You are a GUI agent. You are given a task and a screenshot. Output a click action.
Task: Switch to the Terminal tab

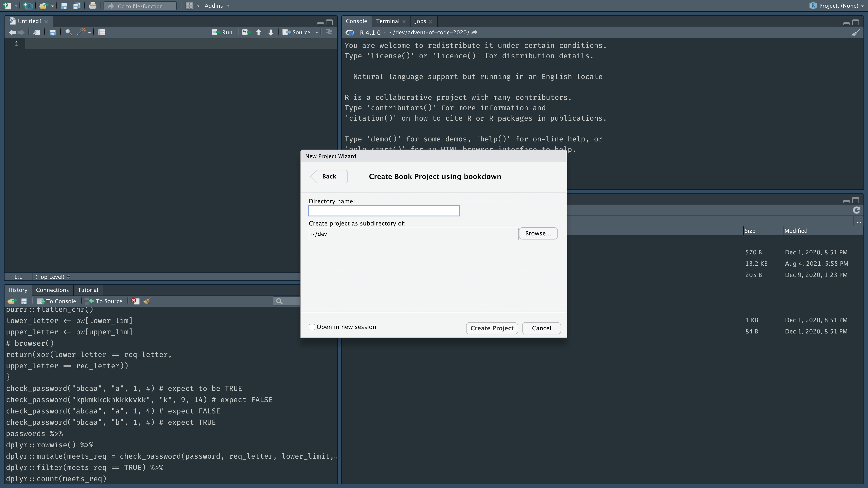tap(387, 21)
